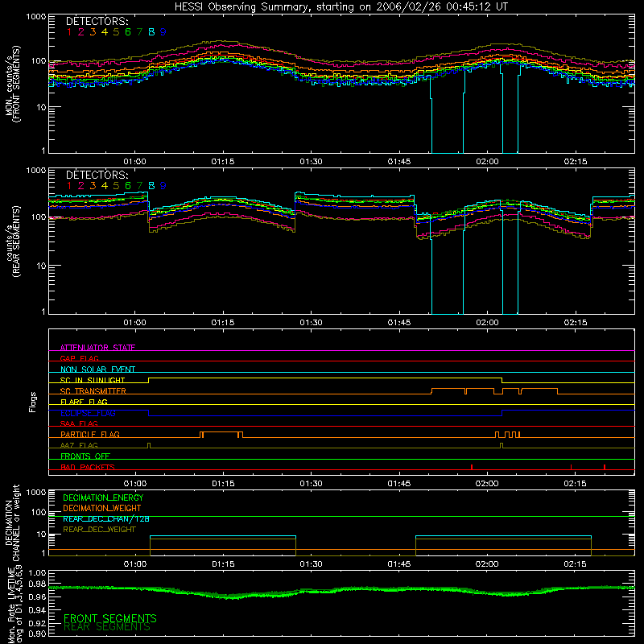Click the NON SOLAR EVENT flag label
The width and height of the screenshot is (644, 644).
[x=97, y=369]
